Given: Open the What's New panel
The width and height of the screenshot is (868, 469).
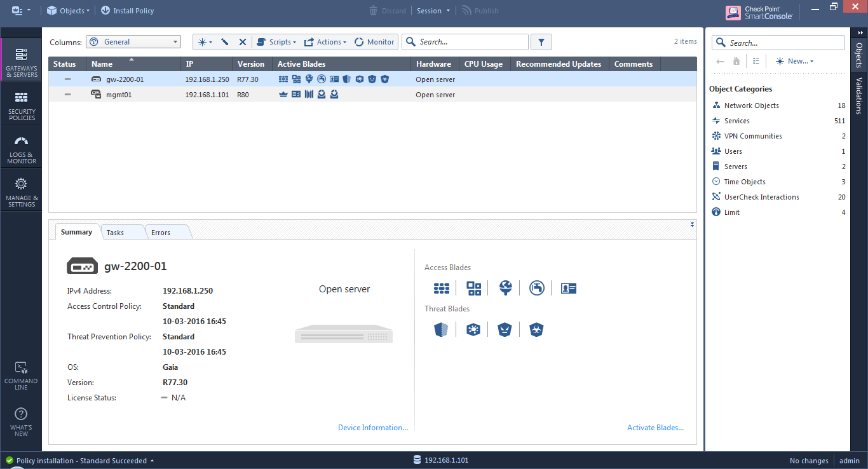Looking at the screenshot, I should point(21,421).
